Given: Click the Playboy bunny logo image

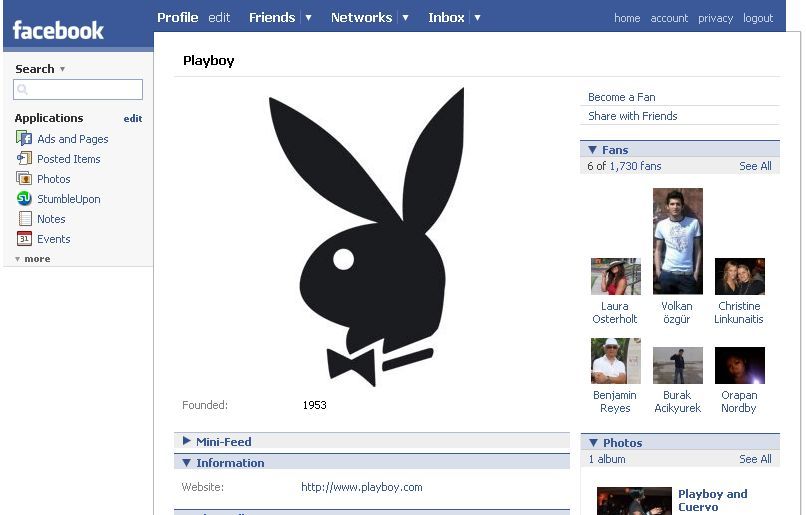Looking at the screenshot, I should 367,237.
